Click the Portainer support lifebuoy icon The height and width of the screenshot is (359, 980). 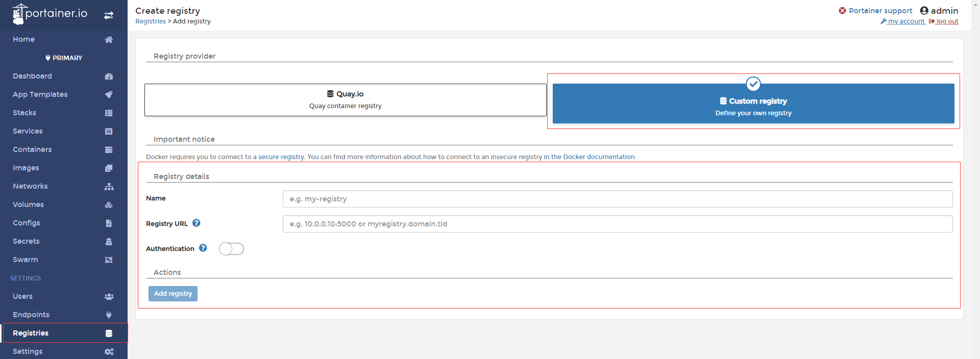click(x=842, y=11)
